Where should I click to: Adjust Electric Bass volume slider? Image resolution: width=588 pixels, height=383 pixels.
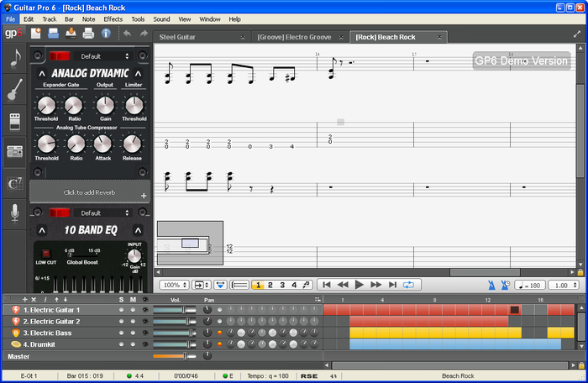175,333
